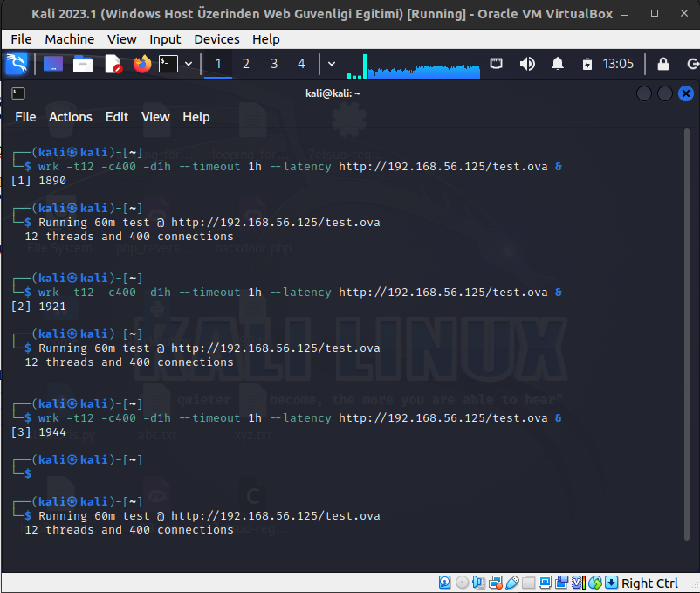
Task: Click the terminal title kali@kali: ~
Action: coord(333,93)
